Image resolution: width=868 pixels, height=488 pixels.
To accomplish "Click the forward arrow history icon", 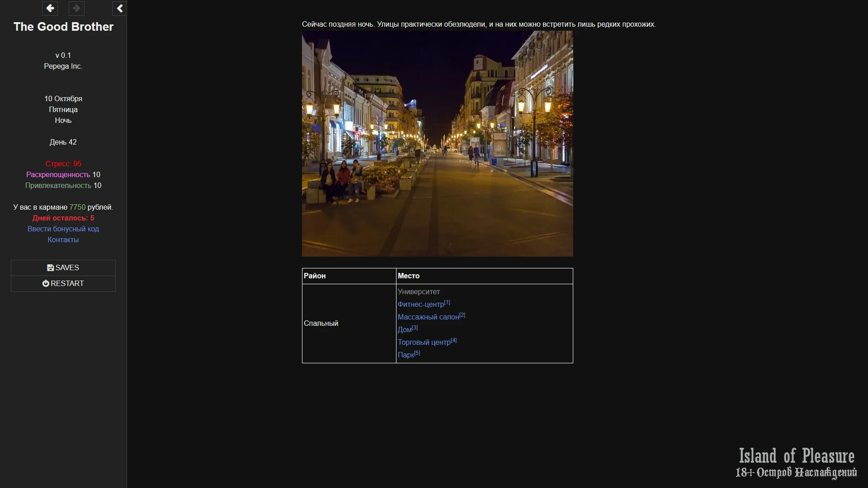I will pos(76,8).
